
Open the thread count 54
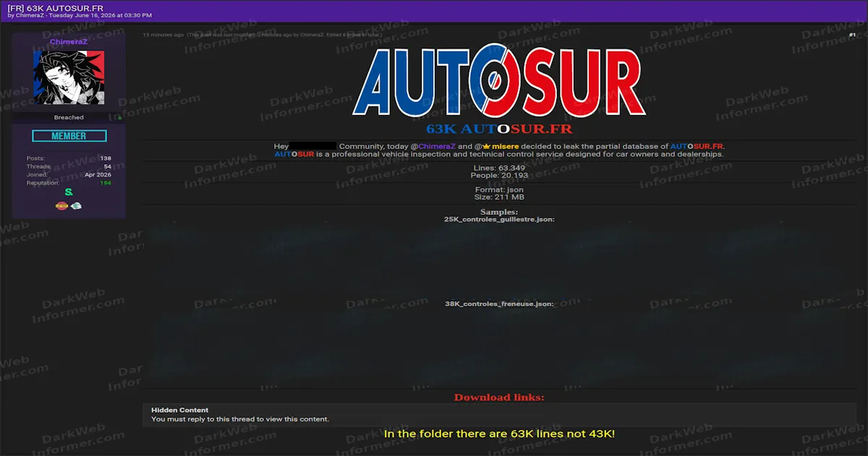[107, 166]
